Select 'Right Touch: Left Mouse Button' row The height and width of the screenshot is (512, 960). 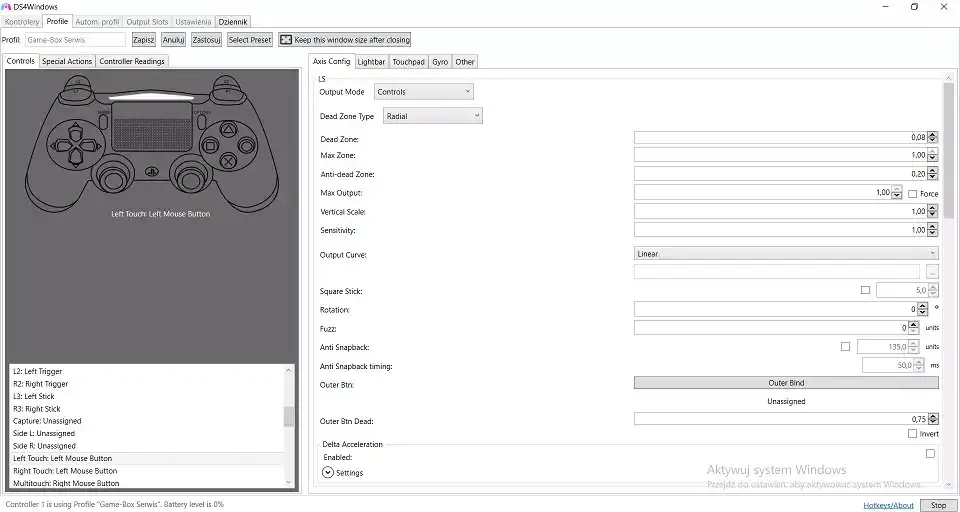pos(147,471)
